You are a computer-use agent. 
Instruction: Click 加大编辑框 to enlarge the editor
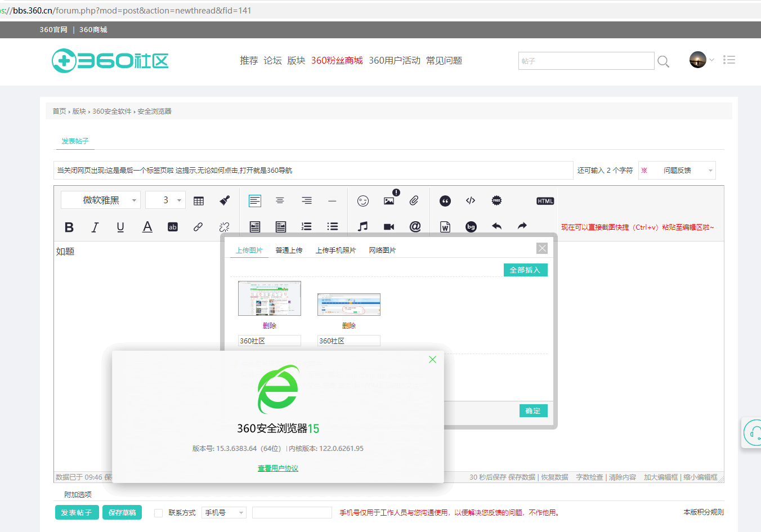(x=661, y=477)
